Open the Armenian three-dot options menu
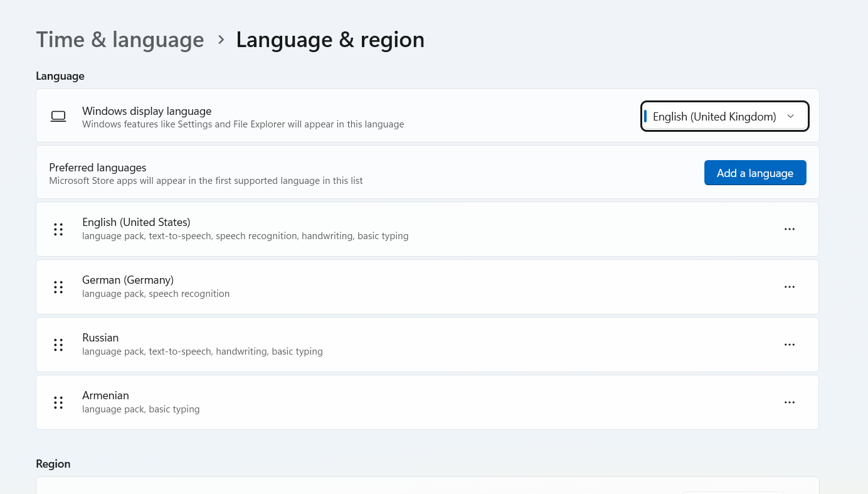 click(x=790, y=402)
